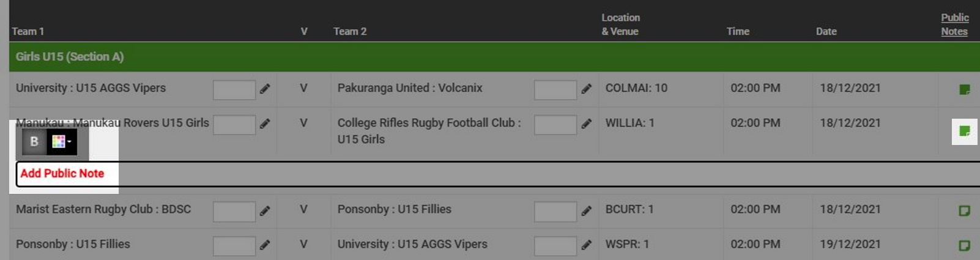Screen dimensions: 980x260
Task: Click score box for Pakuranga United Volcanix
Action: click(x=555, y=89)
